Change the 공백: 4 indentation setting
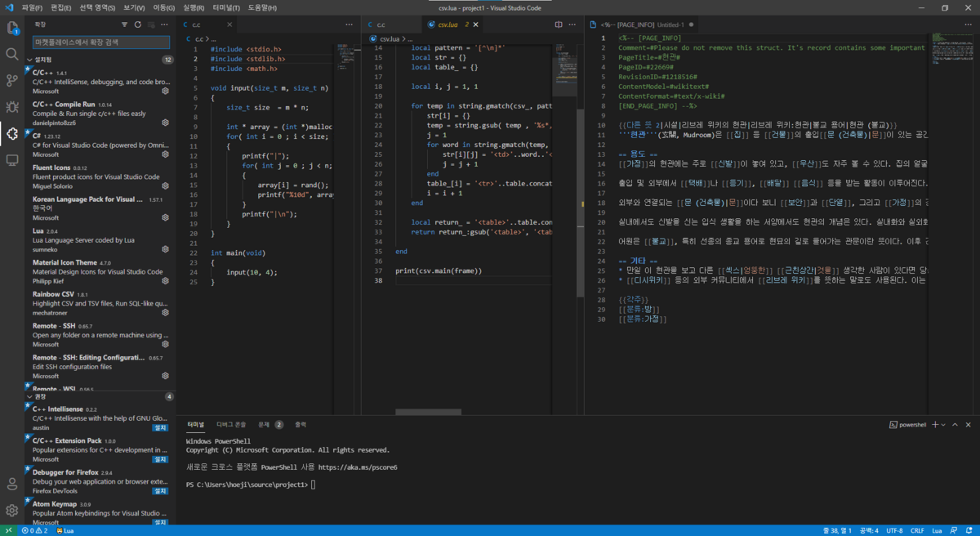This screenshot has width=980, height=536. pyautogui.click(x=868, y=530)
